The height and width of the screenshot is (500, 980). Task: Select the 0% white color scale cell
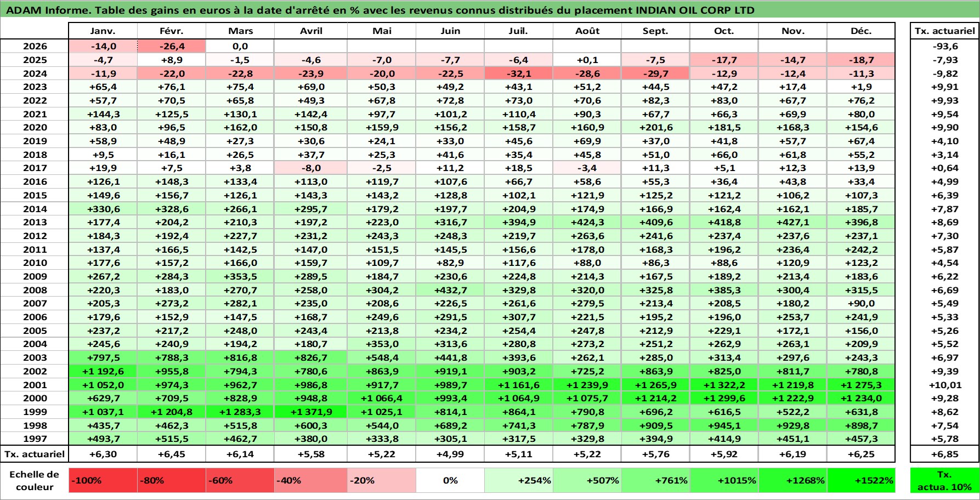(450, 480)
